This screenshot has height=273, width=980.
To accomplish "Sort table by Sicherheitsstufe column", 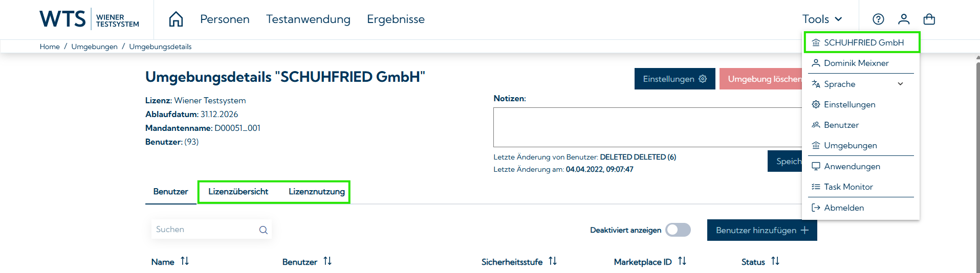I will click(553, 261).
